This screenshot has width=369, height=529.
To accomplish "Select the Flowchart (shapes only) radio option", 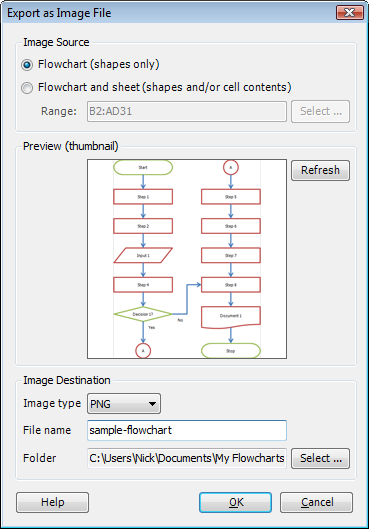I will 27,64.
